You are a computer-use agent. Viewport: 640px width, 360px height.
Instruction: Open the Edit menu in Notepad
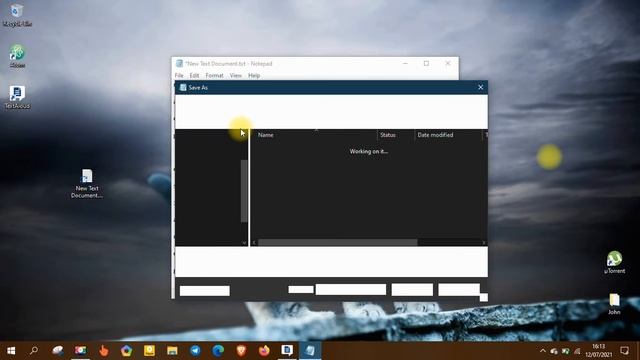tap(194, 76)
